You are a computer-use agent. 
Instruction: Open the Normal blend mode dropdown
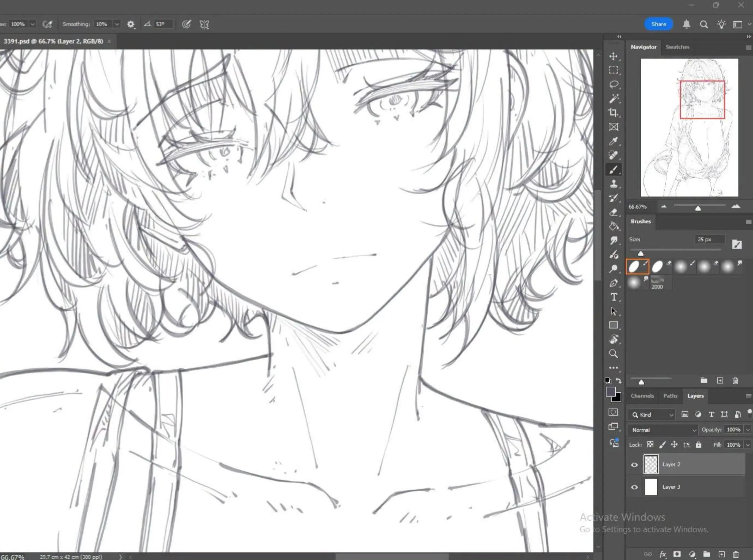[x=663, y=430]
